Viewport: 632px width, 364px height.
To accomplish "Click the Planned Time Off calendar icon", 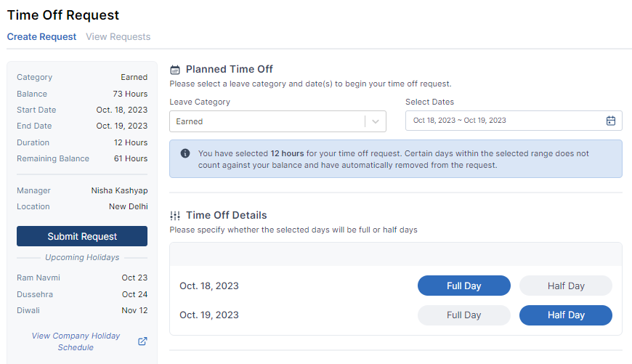I will click(x=175, y=70).
